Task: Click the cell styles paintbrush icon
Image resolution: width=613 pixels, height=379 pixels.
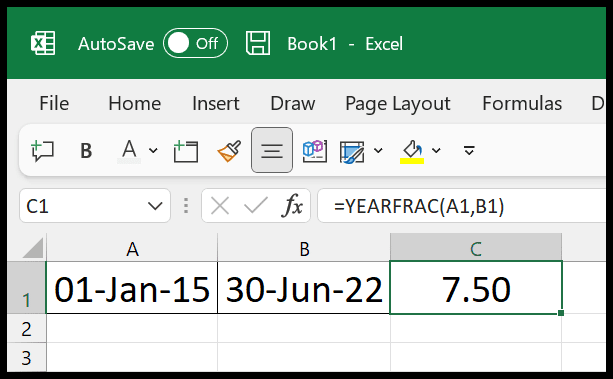Action: click(352, 152)
